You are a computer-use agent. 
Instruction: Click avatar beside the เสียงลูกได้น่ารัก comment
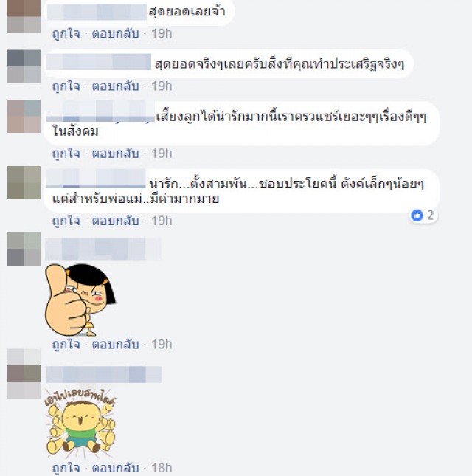(x=24, y=117)
